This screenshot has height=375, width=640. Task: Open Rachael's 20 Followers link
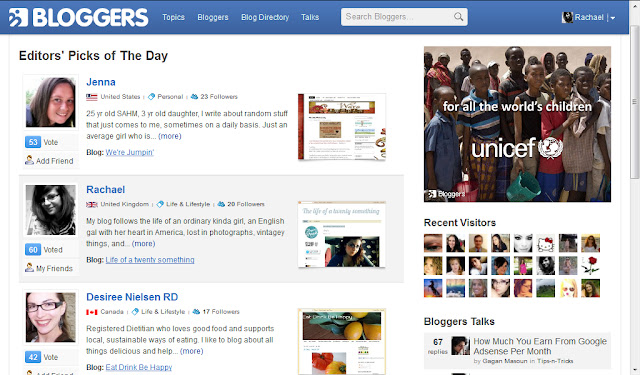(x=241, y=204)
